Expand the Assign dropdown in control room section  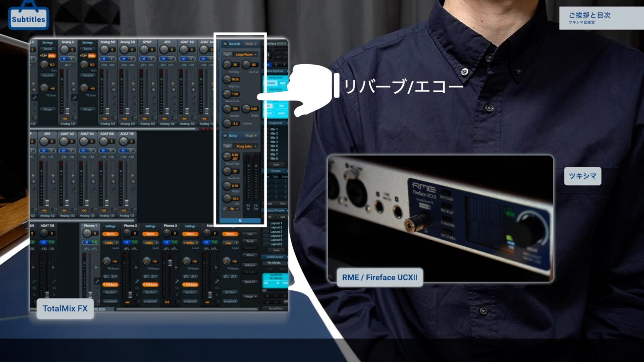point(250,297)
